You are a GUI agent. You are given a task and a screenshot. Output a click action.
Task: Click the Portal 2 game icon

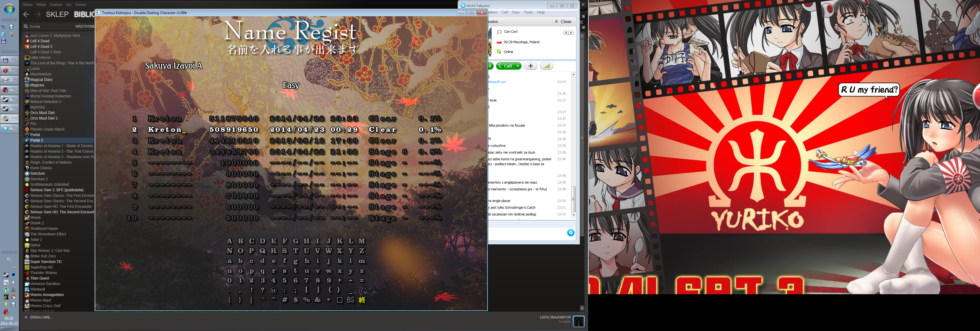pos(27,140)
